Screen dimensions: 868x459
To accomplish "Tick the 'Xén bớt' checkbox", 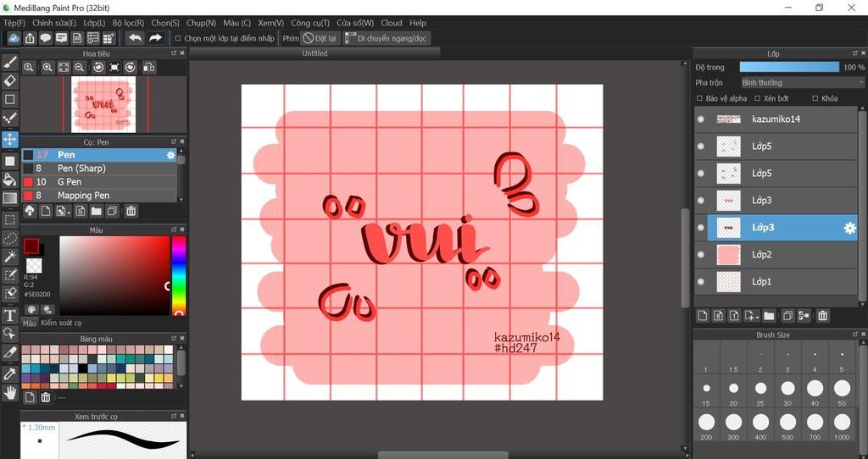I will pyautogui.click(x=758, y=98).
